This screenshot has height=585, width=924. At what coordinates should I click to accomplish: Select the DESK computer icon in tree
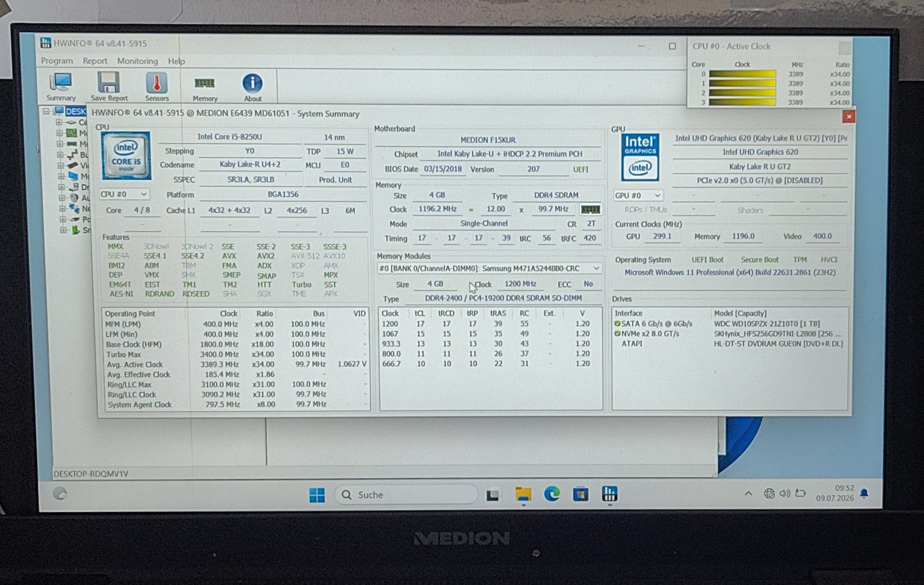point(59,111)
